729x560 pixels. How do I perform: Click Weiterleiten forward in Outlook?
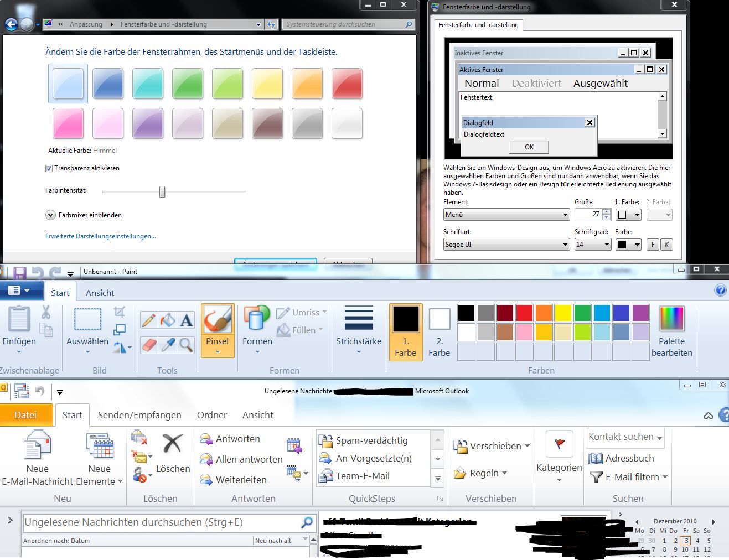[234, 480]
